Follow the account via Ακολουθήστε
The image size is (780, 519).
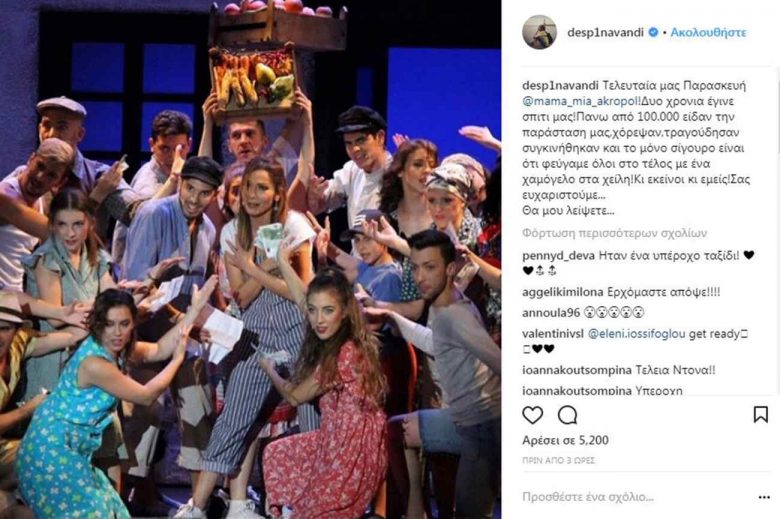(708, 32)
